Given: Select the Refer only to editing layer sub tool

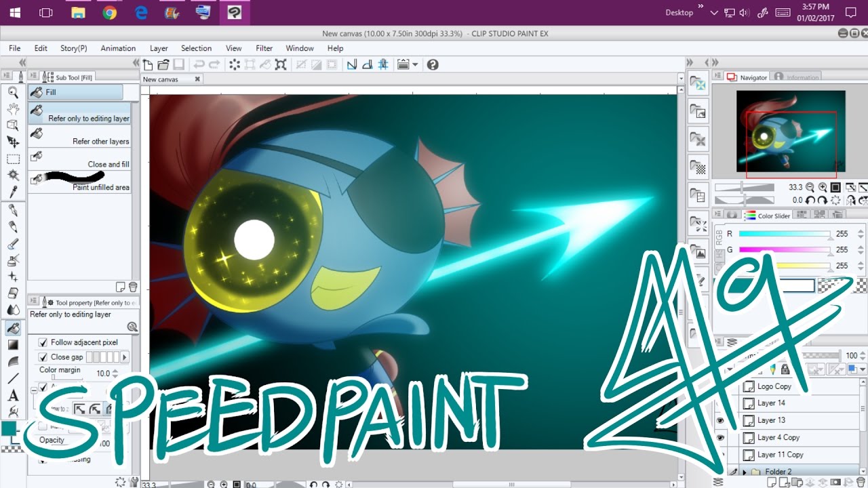Looking at the screenshot, I should 79,113.
